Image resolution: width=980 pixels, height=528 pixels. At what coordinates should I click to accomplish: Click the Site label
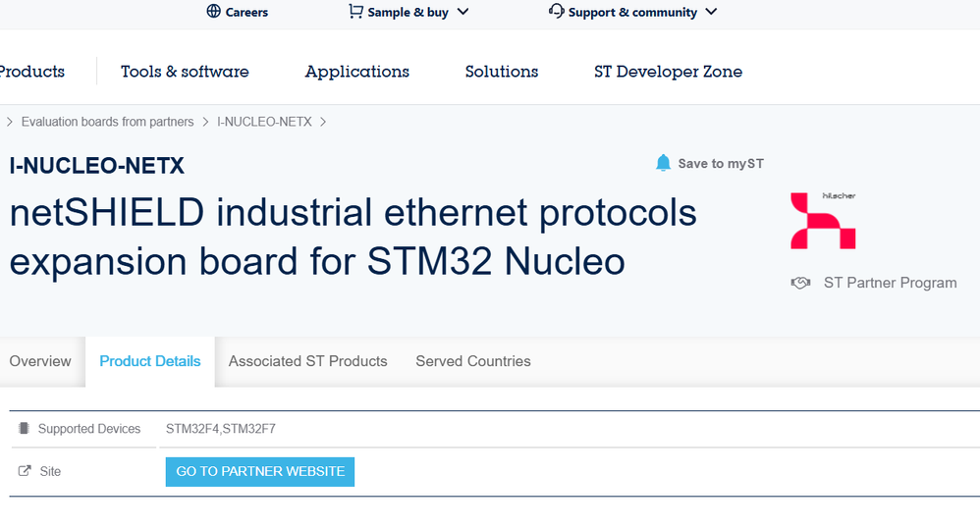click(50, 472)
